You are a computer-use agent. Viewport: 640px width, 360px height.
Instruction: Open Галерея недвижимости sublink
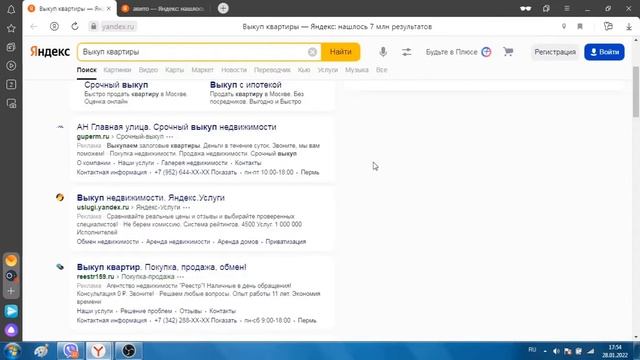coord(194,163)
